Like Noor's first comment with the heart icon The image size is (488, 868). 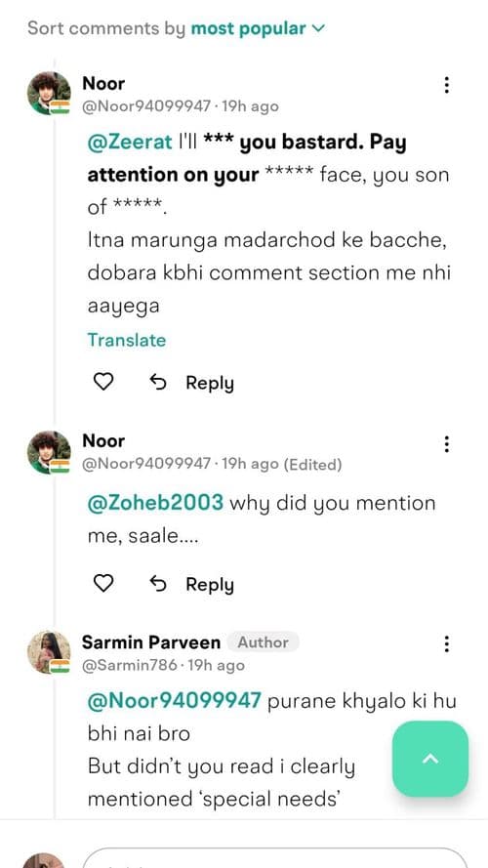coord(102,382)
